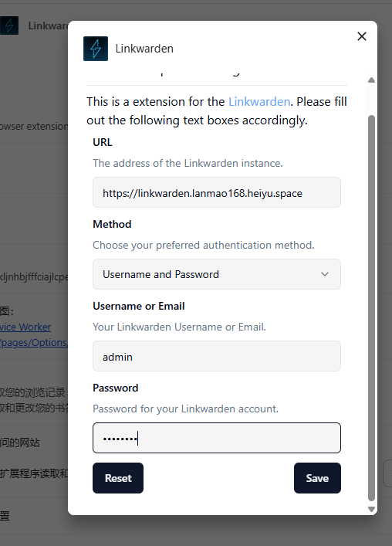392x546 pixels.
Task: Click the Username or Email label
Action: pos(139,306)
